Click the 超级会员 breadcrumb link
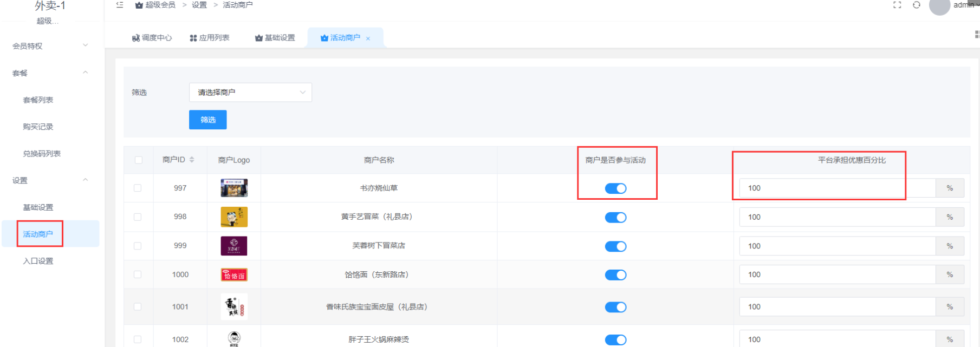This screenshot has width=980, height=347. [x=160, y=5]
